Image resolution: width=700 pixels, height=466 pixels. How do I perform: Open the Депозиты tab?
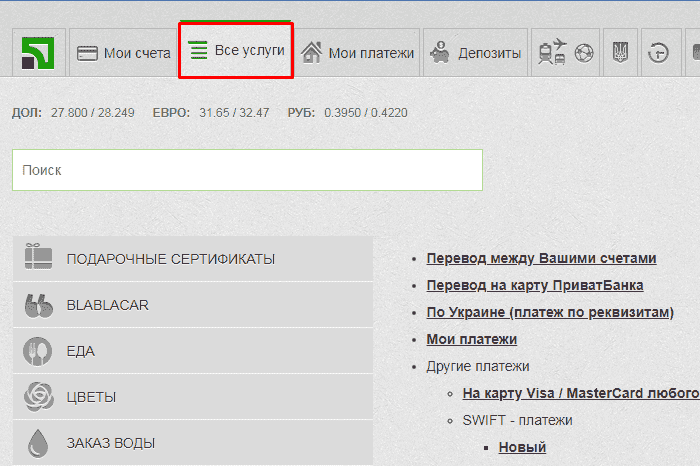click(476, 53)
